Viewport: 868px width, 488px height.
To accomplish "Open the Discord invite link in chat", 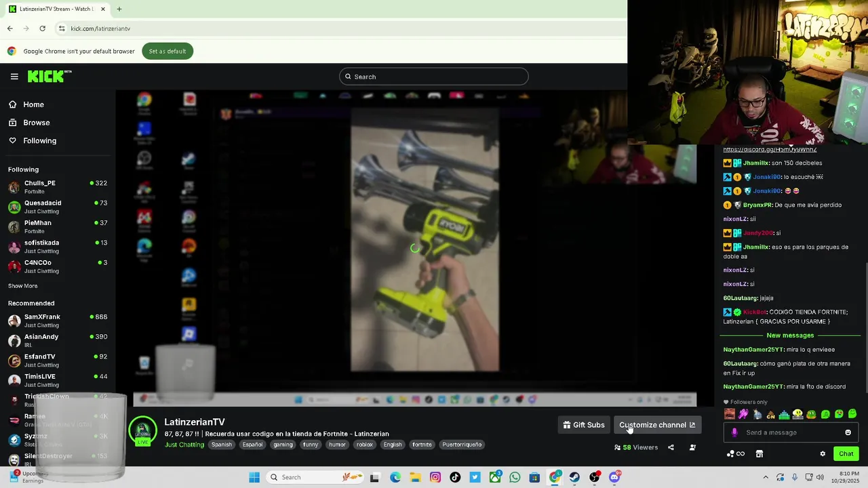I will tap(770, 149).
